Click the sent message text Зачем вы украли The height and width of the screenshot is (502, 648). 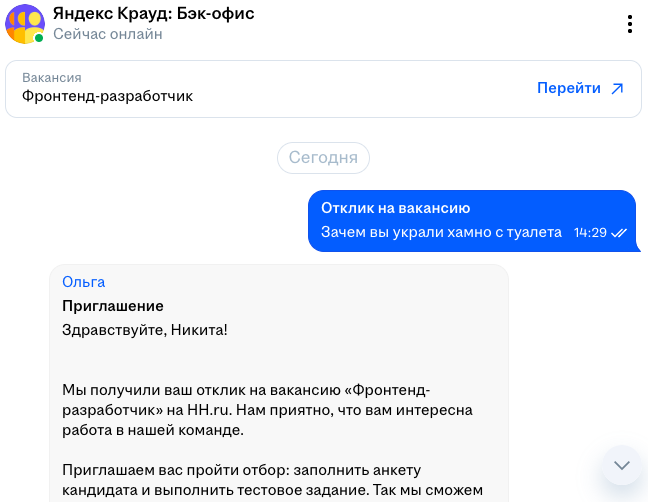[441, 232]
